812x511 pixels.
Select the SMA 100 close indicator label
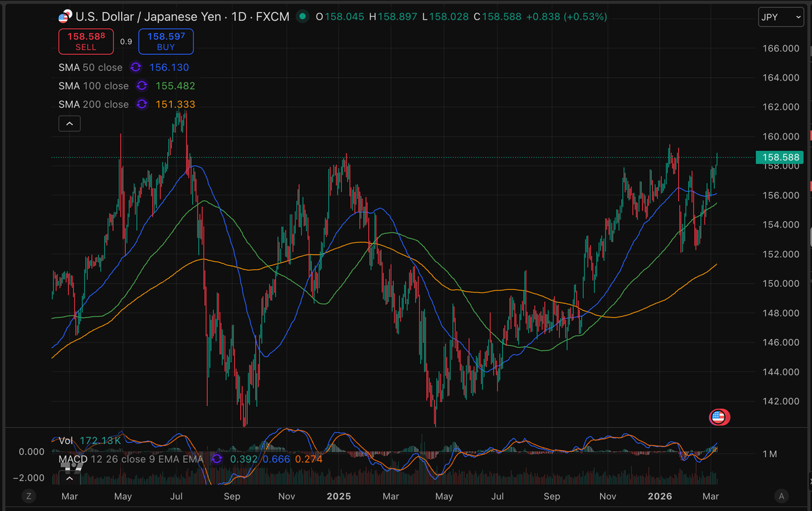click(x=93, y=86)
